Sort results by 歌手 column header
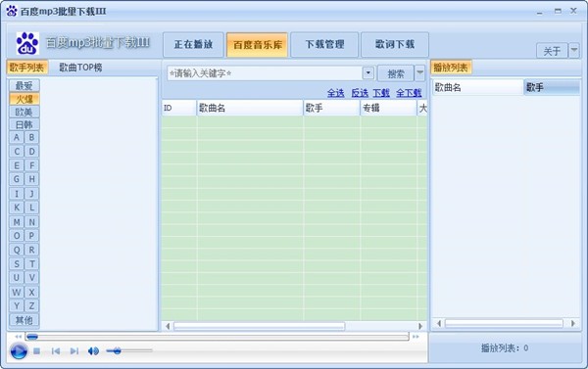 (x=331, y=108)
